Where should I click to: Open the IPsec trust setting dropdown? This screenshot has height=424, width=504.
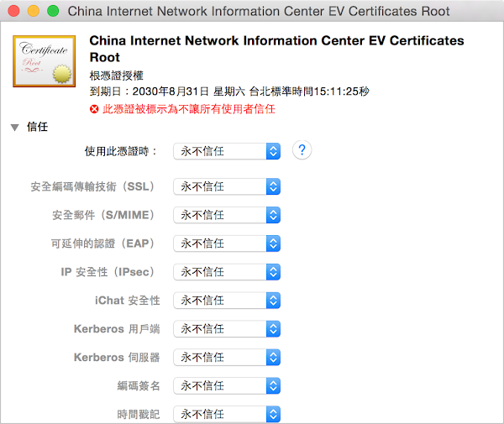(x=227, y=272)
